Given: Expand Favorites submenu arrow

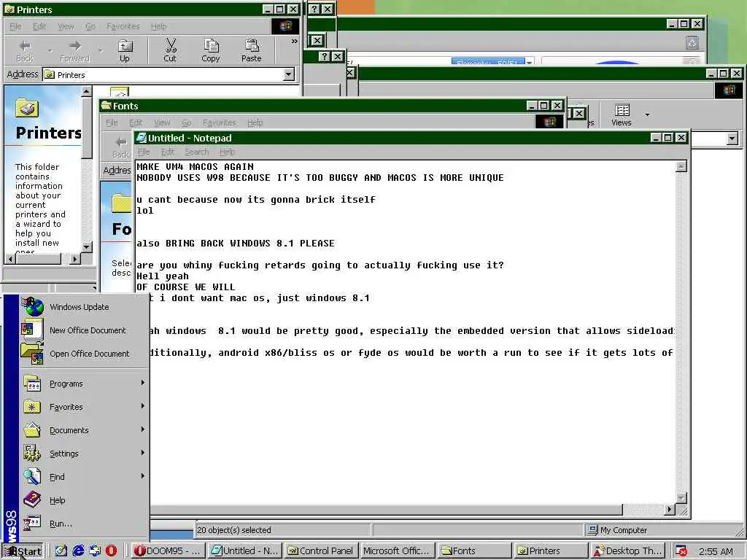Looking at the screenshot, I should pos(142,406).
